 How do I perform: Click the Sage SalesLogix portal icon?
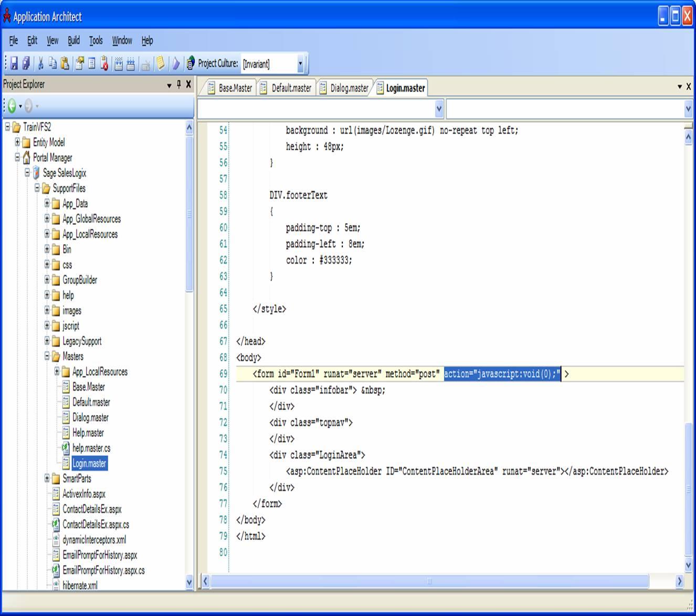(x=36, y=173)
